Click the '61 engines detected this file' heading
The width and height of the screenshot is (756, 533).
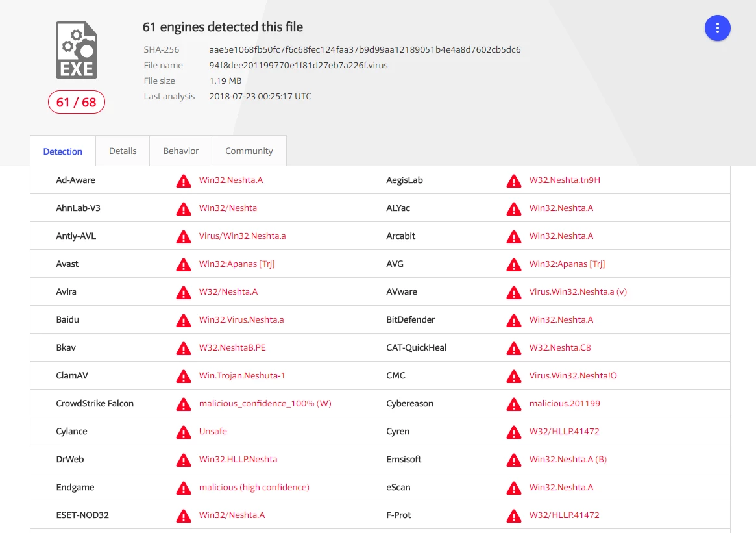223,27
